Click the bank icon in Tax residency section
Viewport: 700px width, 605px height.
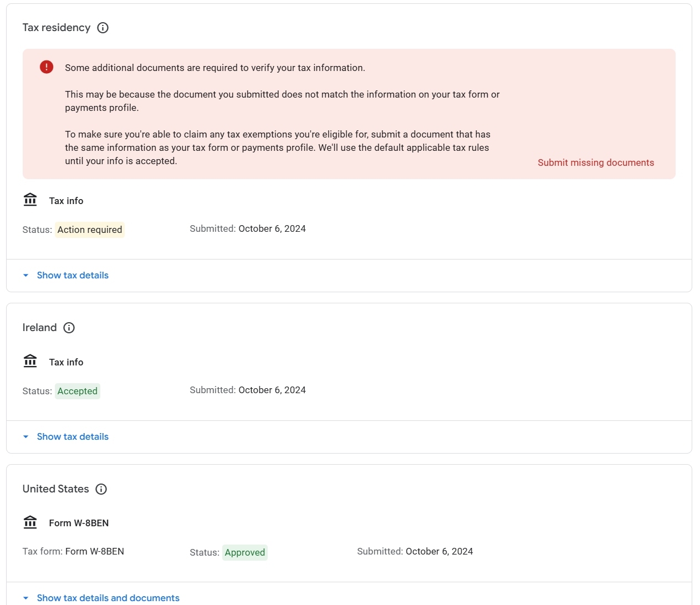coord(30,200)
